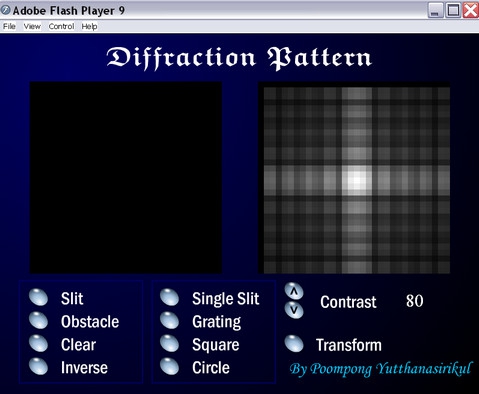Click the Diffraction Pattern title
The width and height of the screenshot is (479, 394).
(x=239, y=58)
